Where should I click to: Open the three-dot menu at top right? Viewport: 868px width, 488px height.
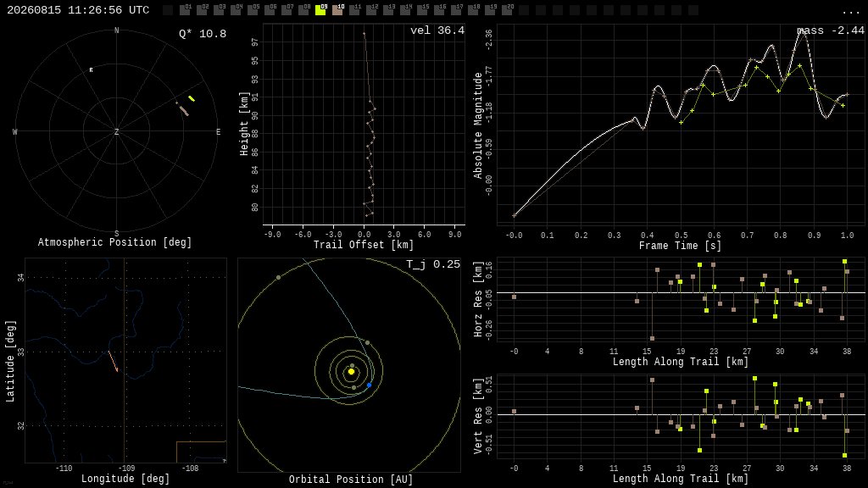pos(850,12)
